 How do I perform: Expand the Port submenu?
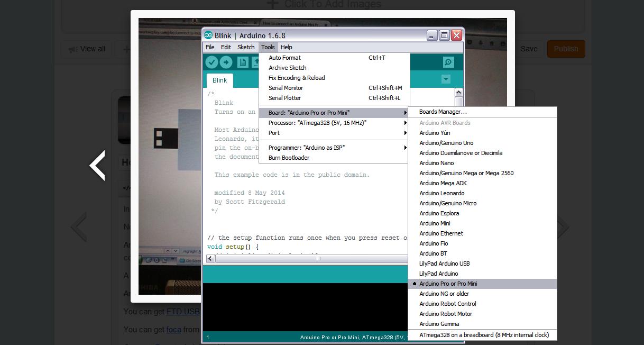click(x=334, y=133)
